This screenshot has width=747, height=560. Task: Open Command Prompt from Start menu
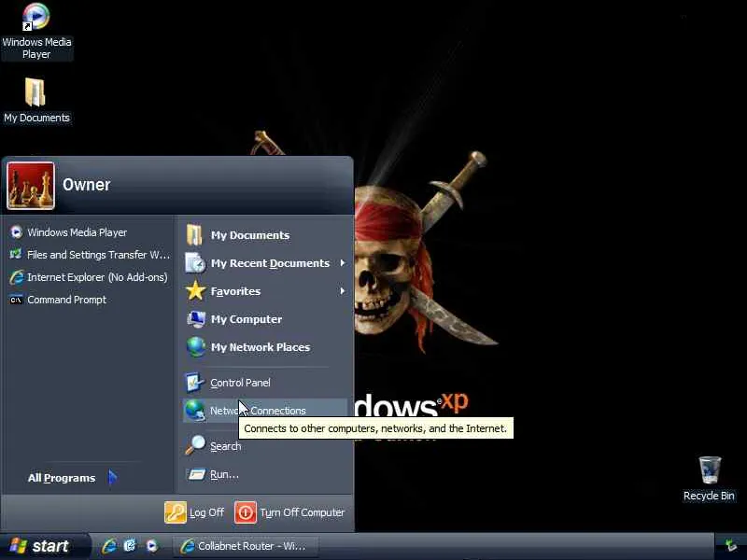click(x=58, y=300)
